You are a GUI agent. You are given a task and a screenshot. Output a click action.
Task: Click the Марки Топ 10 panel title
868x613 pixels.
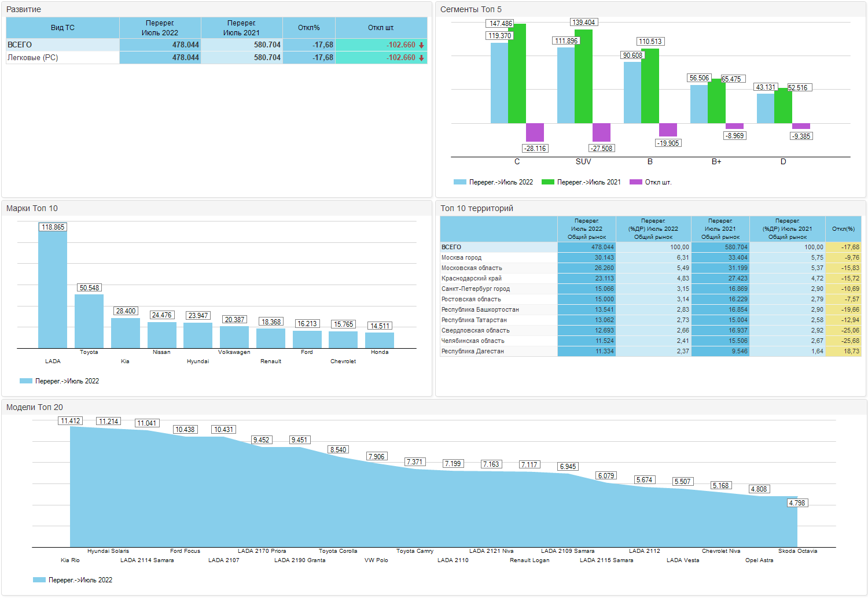point(32,208)
